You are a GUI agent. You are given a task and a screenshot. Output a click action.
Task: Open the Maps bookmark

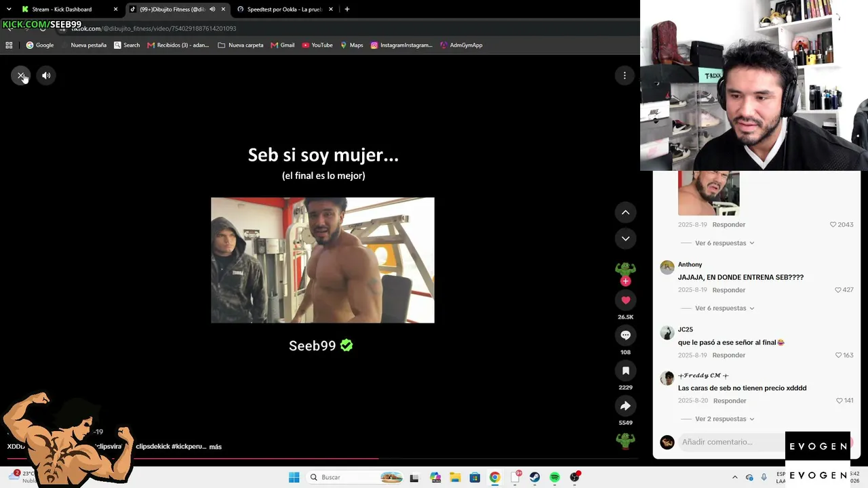pyautogui.click(x=351, y=45)
